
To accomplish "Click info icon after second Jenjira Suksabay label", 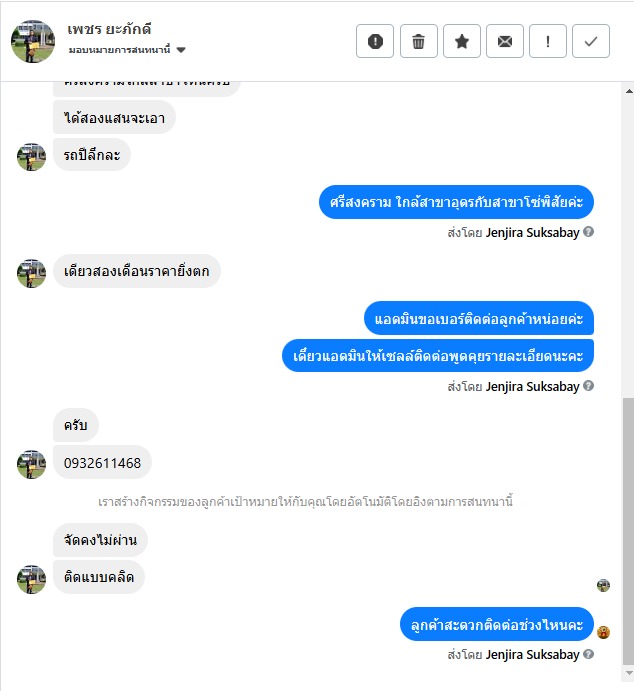I will pos(589,386).
